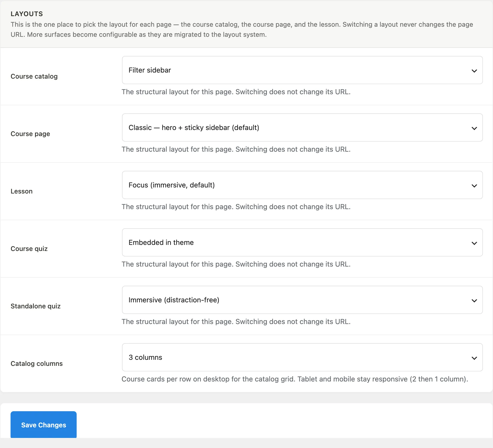Click the help text under Lesson dropdown
This screenshot has width=493, height=448.
tap(236, 207)
